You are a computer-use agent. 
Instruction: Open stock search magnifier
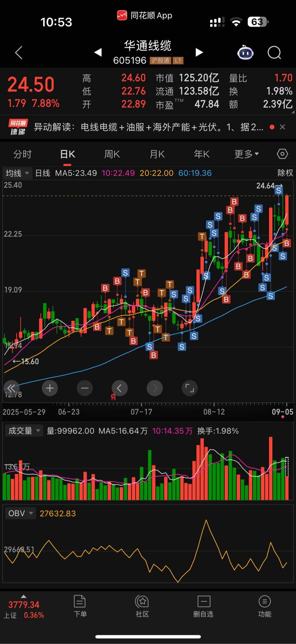click(274, 52)
